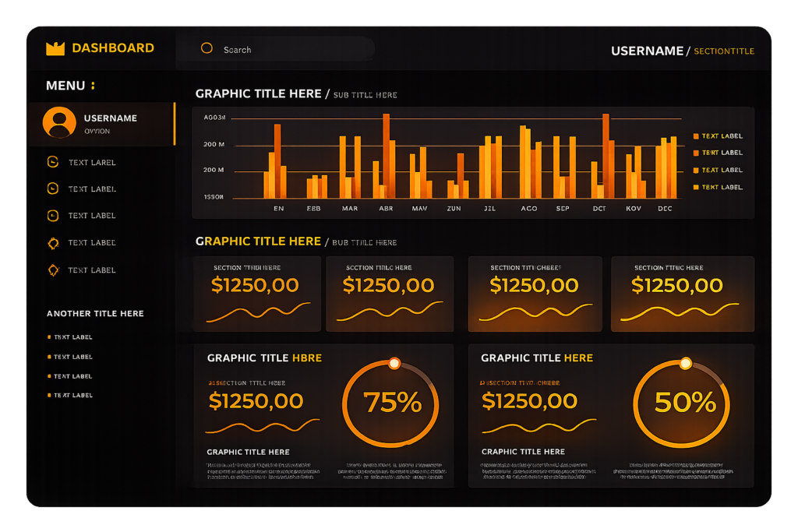
Task: Select the USERNAME OVYION profile row
Action: (102, 124)
